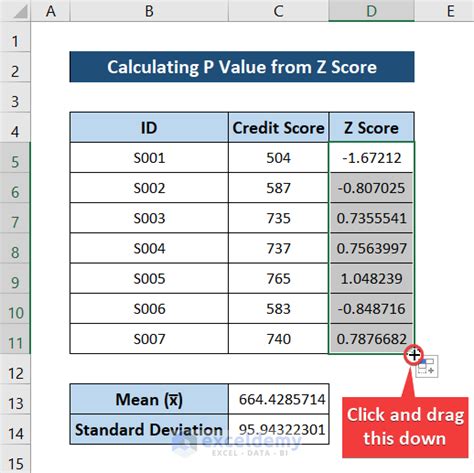Image resolution: width=474 pixels, height=473 pixels.
Task: Open the Auto Fill Options icon
Action: click(427, 367)
